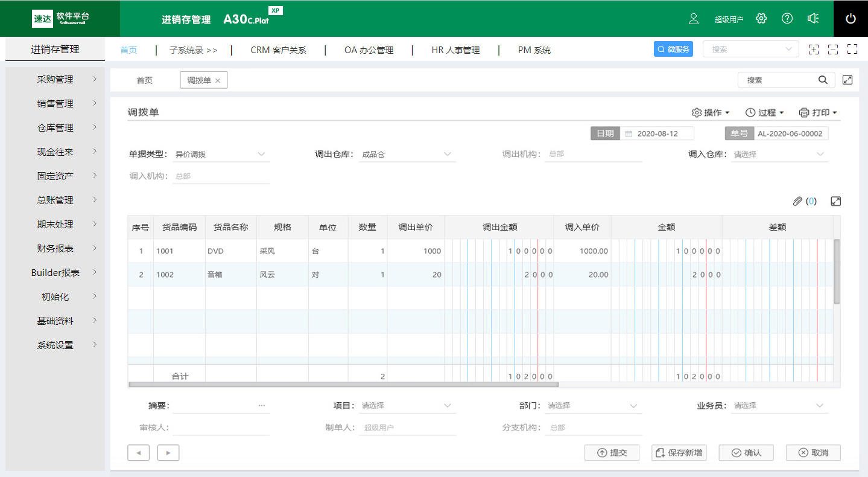
Task: Select the DVD product name cell
Action: pyautogui.click(x=231, y=251)
